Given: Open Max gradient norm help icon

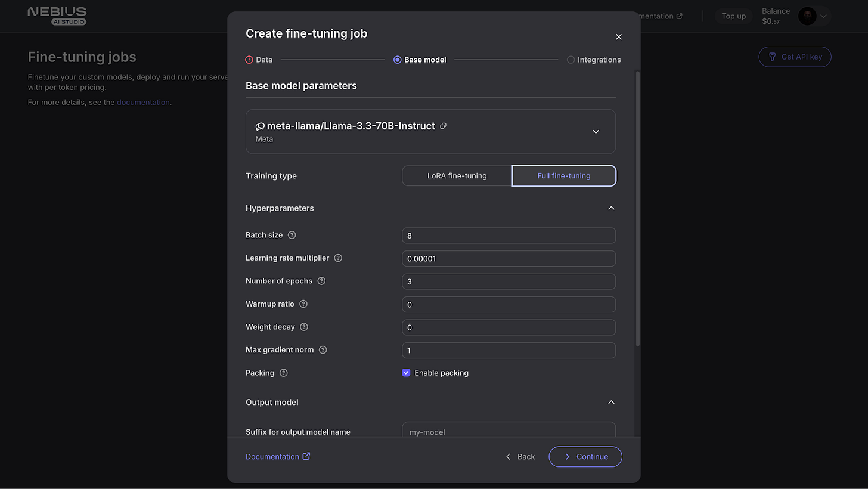Looking at the screenshot, I should (x=323, y=350).
